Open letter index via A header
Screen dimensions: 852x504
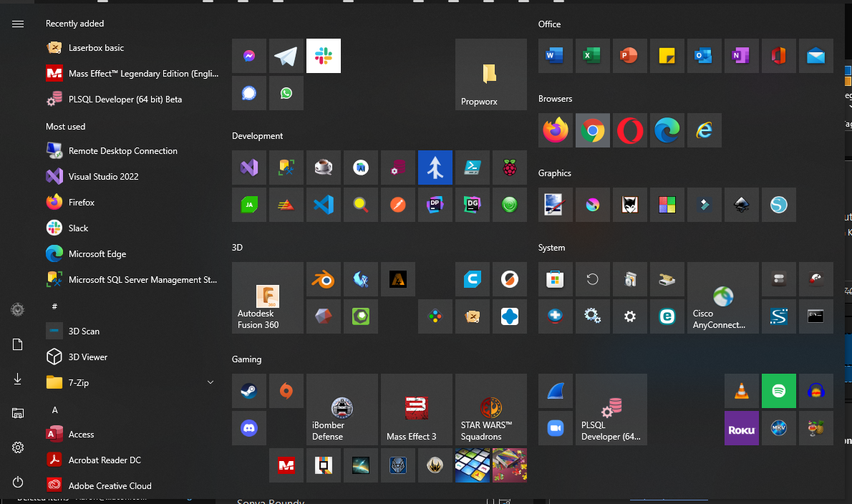click(54, 410)
